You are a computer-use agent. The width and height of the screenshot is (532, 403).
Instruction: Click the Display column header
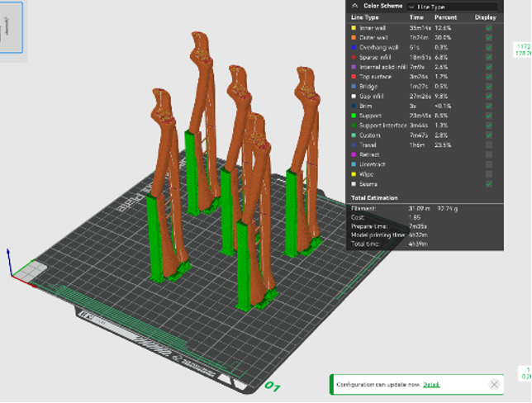pyautogui.click(x=486, y=17)
